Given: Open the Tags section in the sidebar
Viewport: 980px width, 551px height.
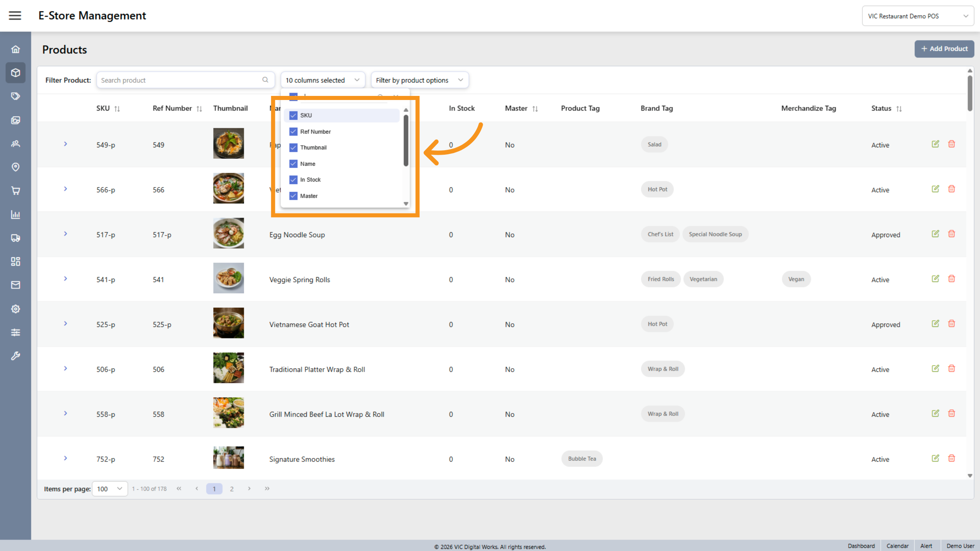Looking at the screenshot, I should click(16, 96).
